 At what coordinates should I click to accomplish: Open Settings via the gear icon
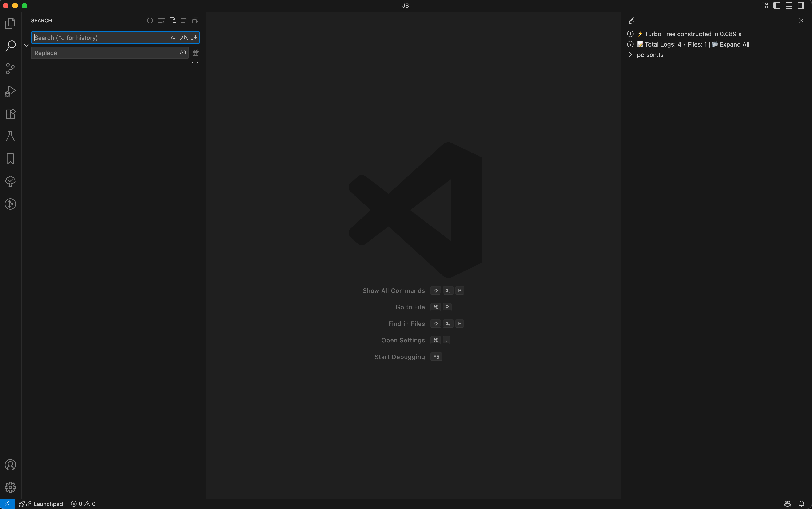pyautogui.click(x=10, y=487)
